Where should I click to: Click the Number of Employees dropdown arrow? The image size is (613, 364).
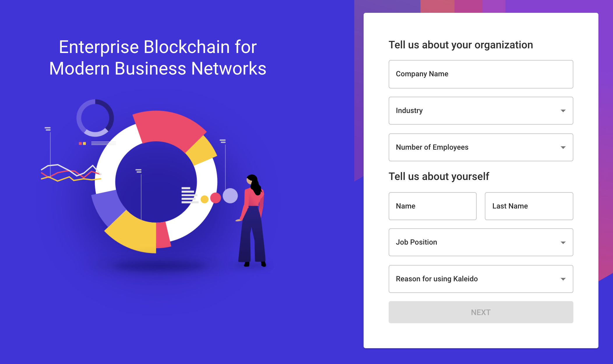[x=563, y=147]
